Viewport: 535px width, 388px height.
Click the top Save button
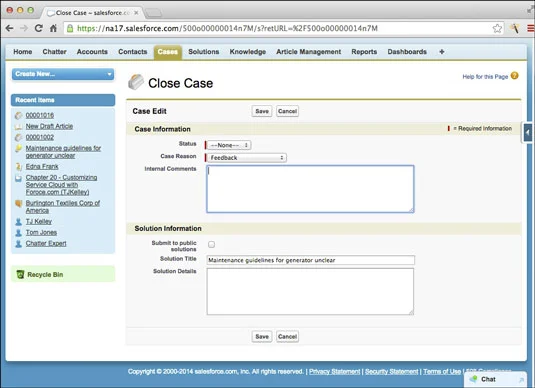[262, 111]
